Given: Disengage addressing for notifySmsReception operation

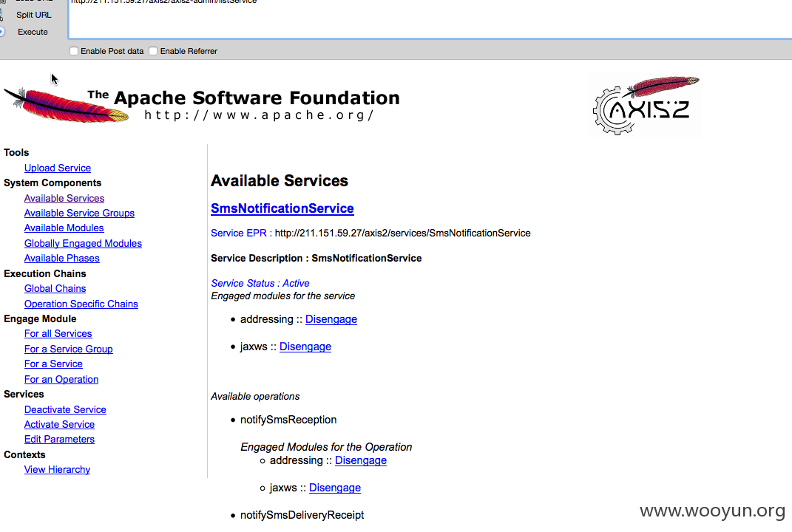Looking at the screenshot, I should point(361,460).
